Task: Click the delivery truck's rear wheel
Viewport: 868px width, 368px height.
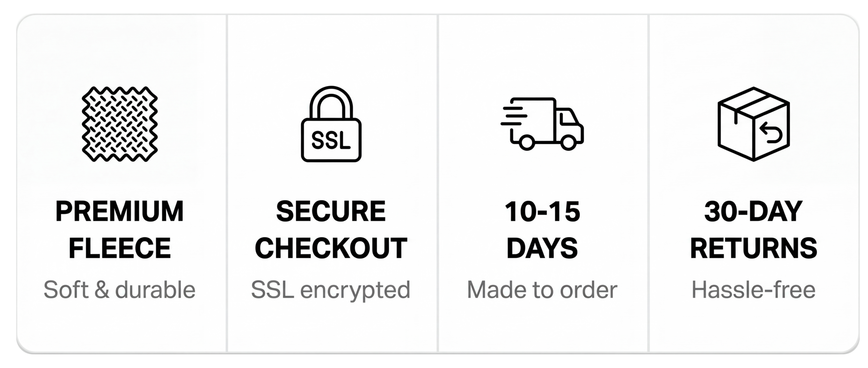Action: tap(526, 142)
